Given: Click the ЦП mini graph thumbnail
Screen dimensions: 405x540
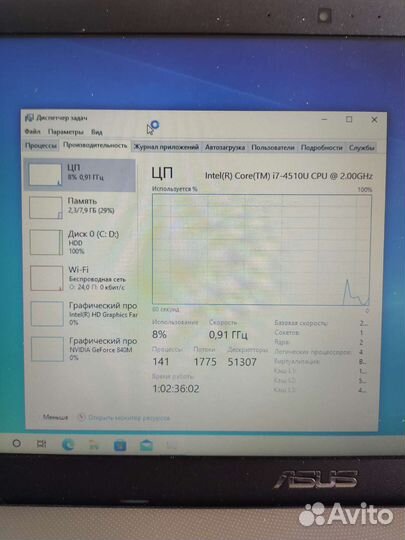Looking at the screenshot, I should pyautogui.click(x=45, y=175).
